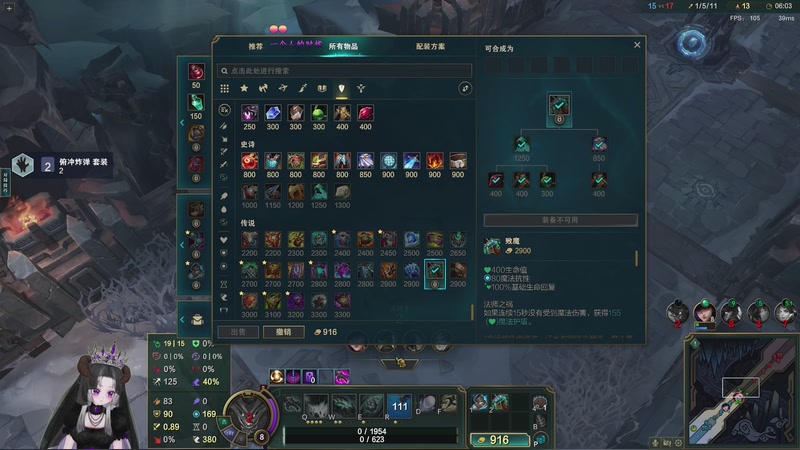
Task: Pick the blue sapphire crystal item for 300
Action: click(x=272, y=113)
